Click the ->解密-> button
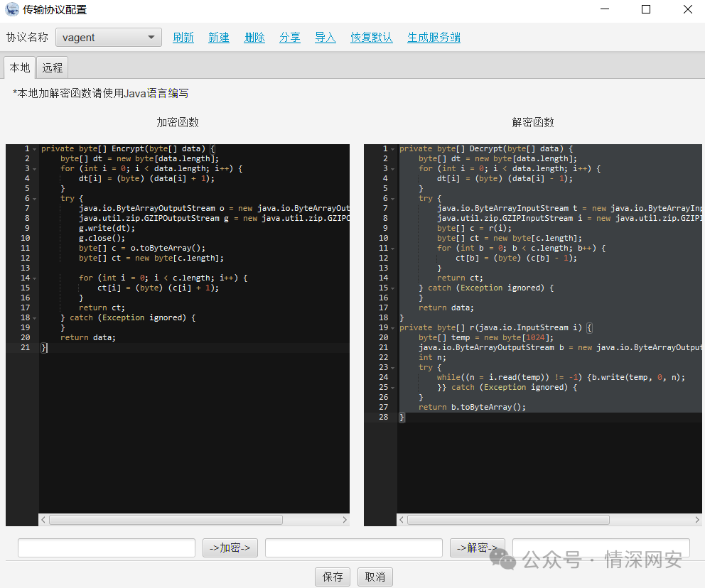The image size is (705, 588). click(x=478, y=548)
